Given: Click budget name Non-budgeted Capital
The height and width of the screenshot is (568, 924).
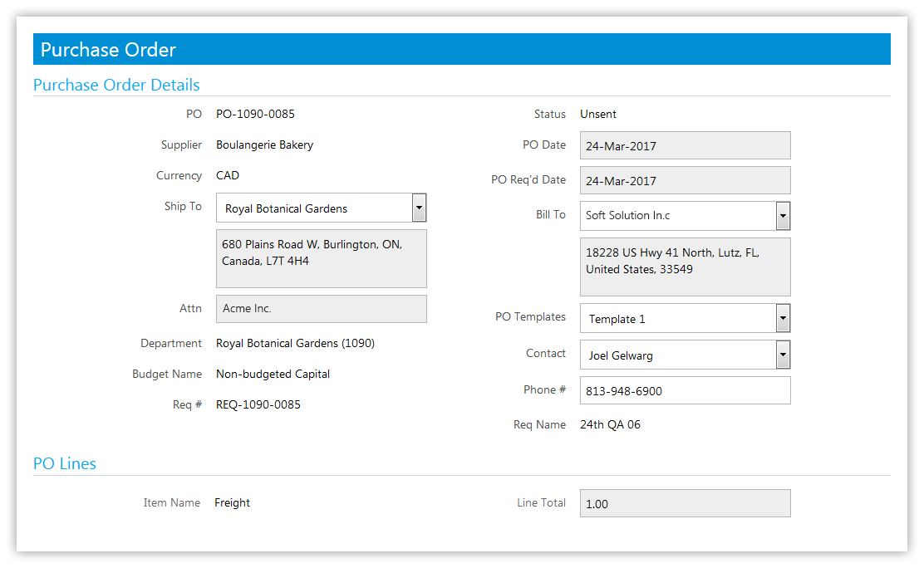Looking at the screenshot, I should [273, 375].
